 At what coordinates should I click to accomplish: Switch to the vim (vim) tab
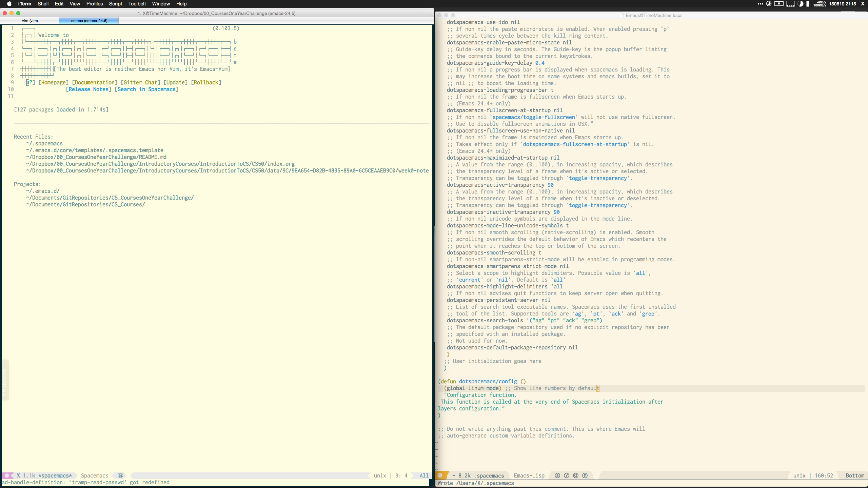pos(30,21)
